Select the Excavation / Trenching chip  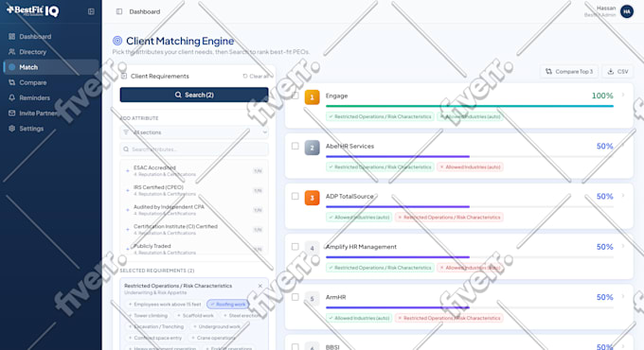click(x=156, y=326)
